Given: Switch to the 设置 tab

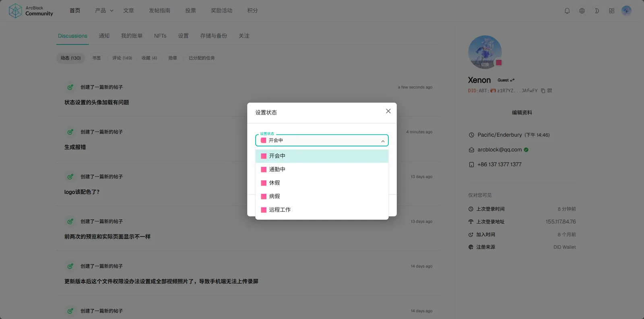Looking at the screenshot, I should [183, 36].
